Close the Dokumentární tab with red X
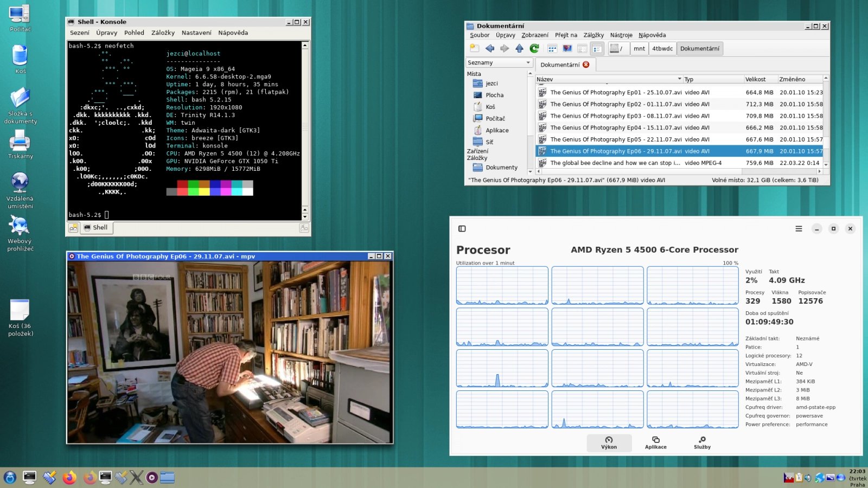The width and height of the screenshot is (868, 488). [x=586, y=65]
